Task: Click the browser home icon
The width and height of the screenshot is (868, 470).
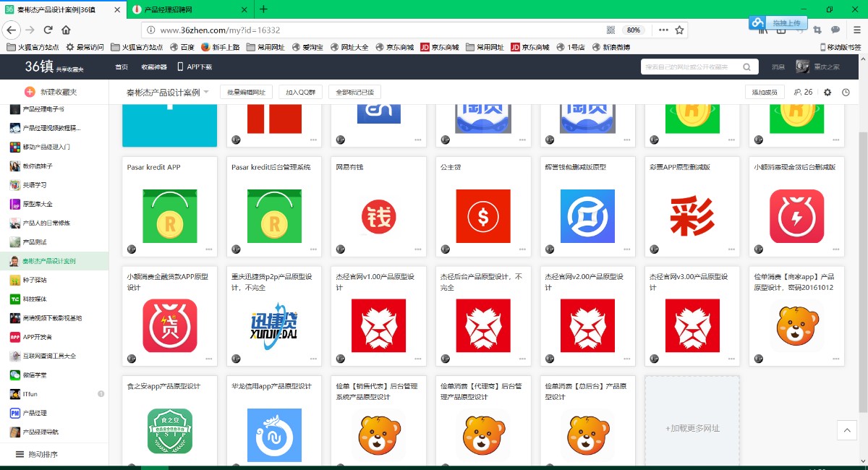Action: (66, 30)
